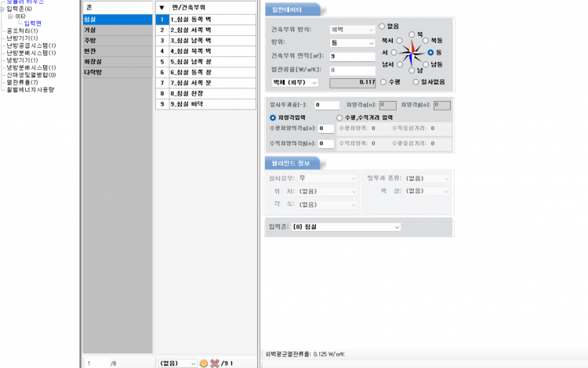Image resolution: width=588 pixels, height=368 pixels.
Task: Select 거실 zone in zone list
Action: click(x=118, y=30)
